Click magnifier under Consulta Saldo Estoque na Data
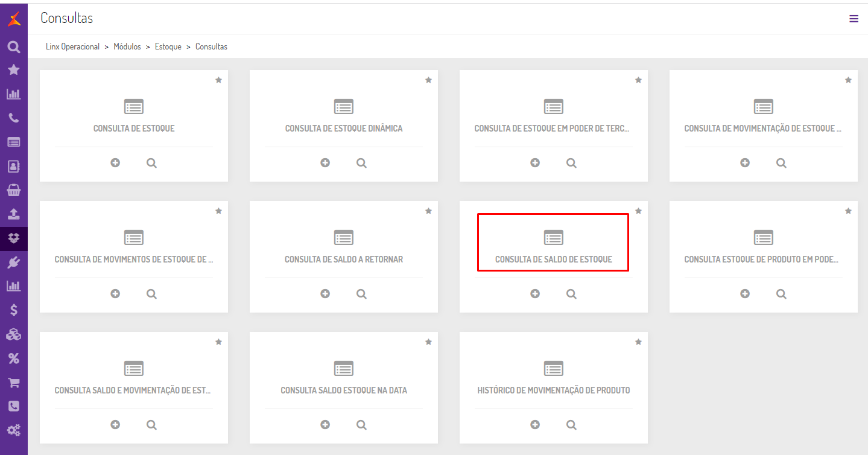Screen dimensions: 868x455 (x=361, y=425)
